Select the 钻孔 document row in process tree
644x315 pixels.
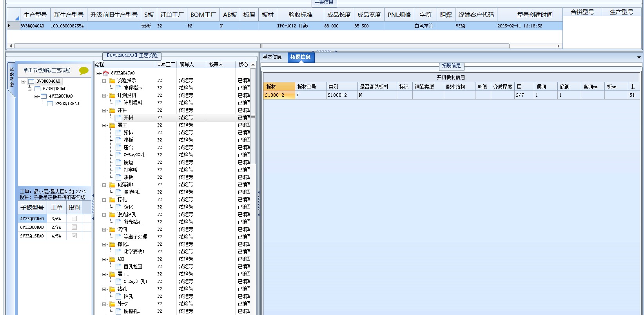click(x=128, y=297)
